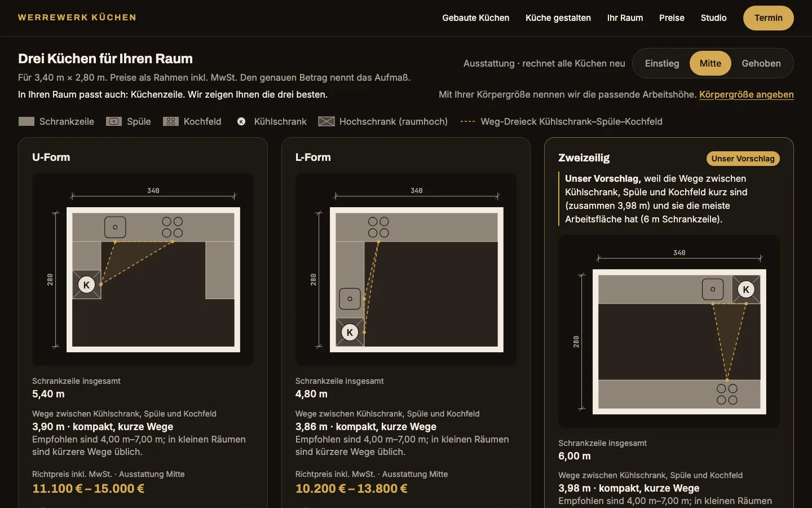This screenshot has height=508, width=812.
Task: Switch equipment level to Einstieg
Action: pyautogui.click(x=662, y=63)
